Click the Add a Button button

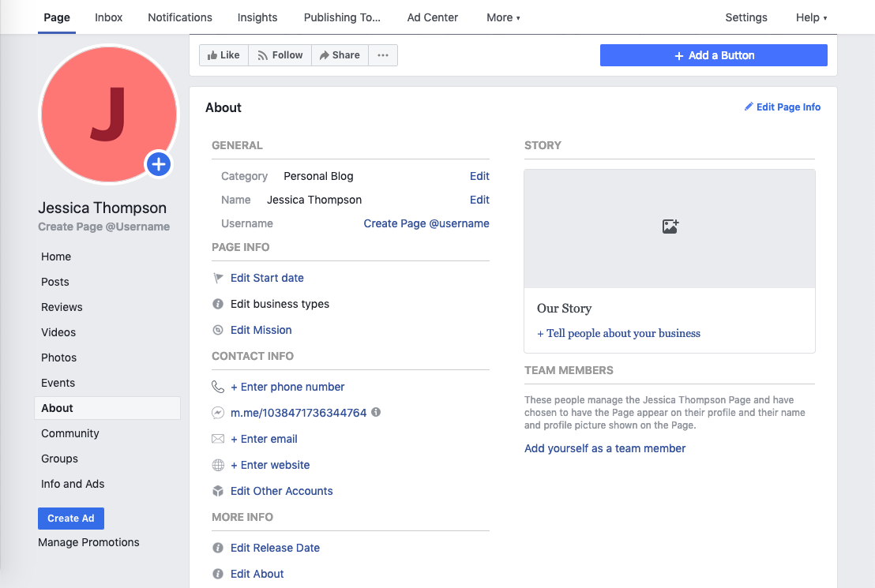point(714,55)
